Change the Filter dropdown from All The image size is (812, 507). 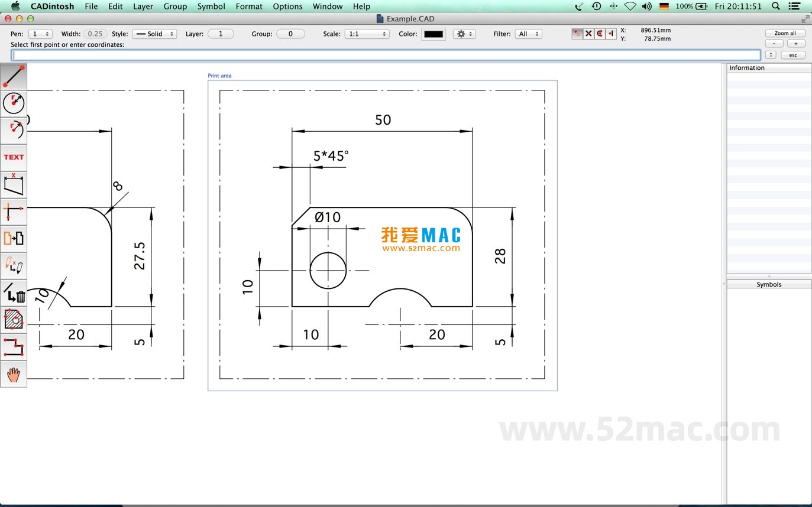[529, 34]
